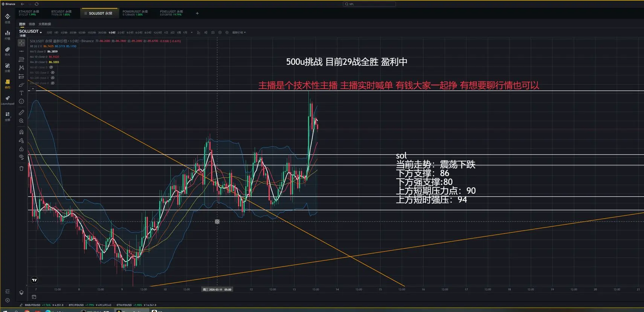Viewport: 644px width, 312px height.
Task: Open the 信息 info sub-tab
Action: coord(32,24)
